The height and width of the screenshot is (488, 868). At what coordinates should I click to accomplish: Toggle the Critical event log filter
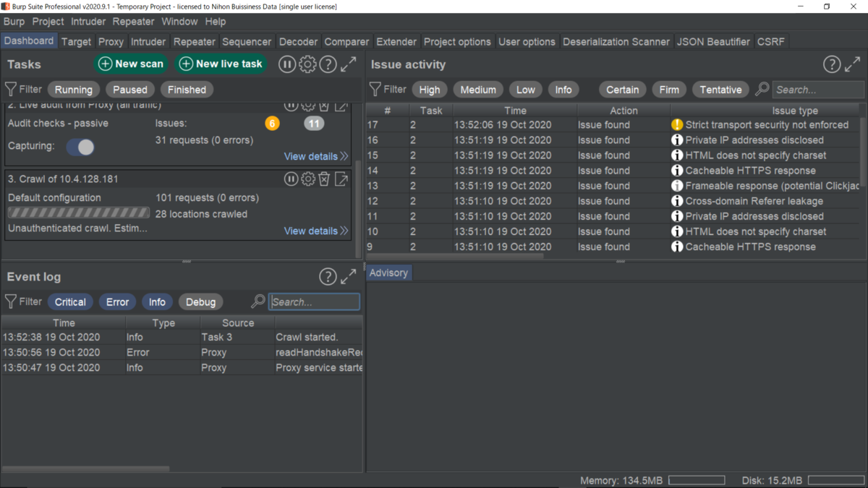click(70, 302)
